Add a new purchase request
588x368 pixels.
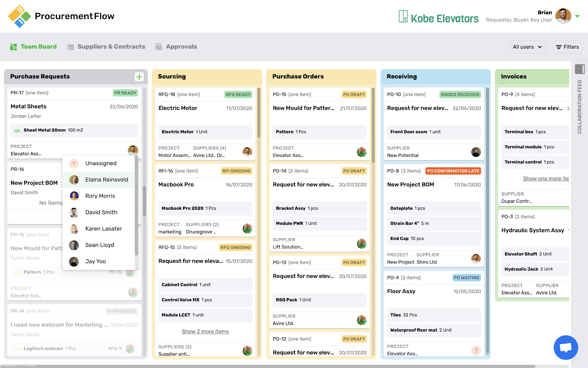139,77
